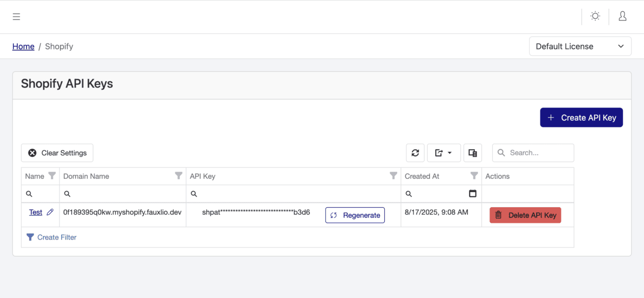Open filter for the Created At column
This screenshot has height=298, width=644.
(474, 176)
